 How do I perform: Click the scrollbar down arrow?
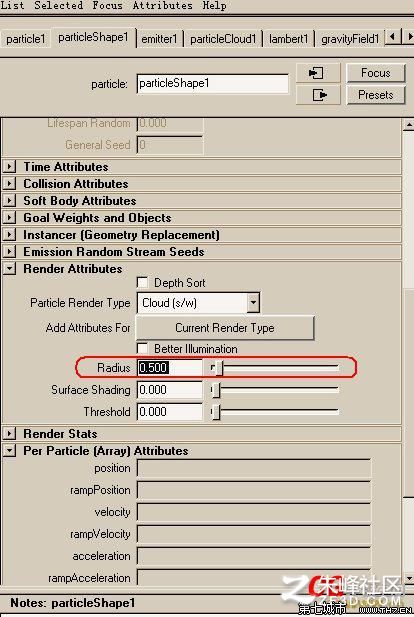click(x=409, y=578)
